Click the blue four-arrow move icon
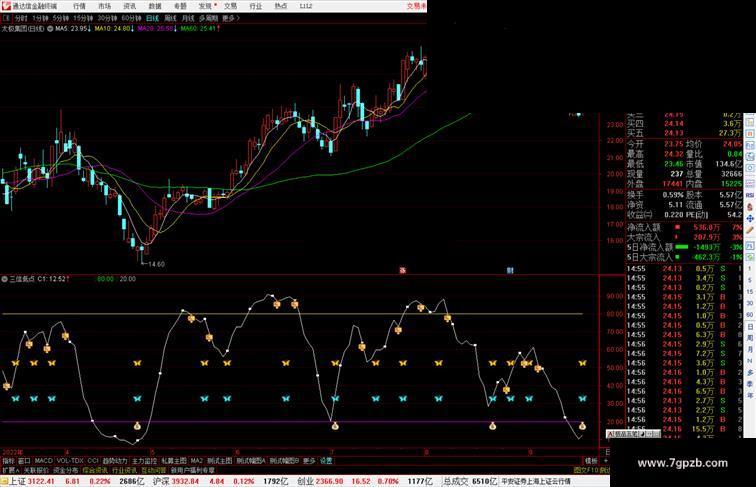 [x=750, y=218]
